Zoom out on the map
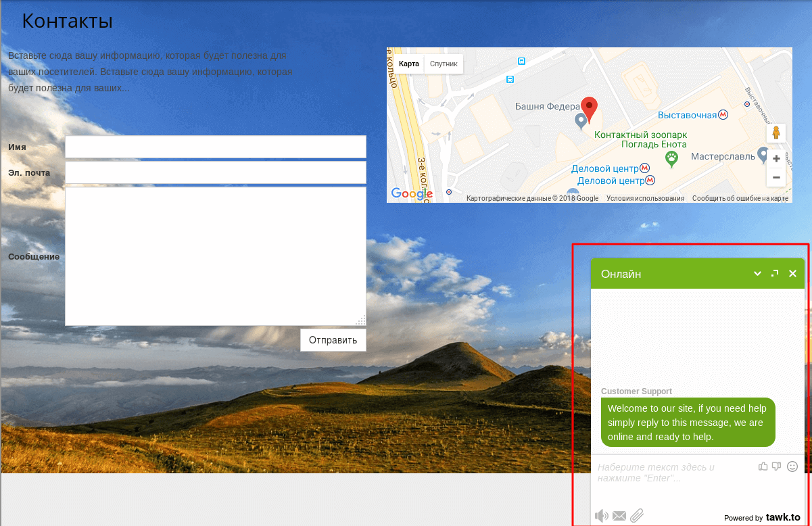 coord(776,177)
